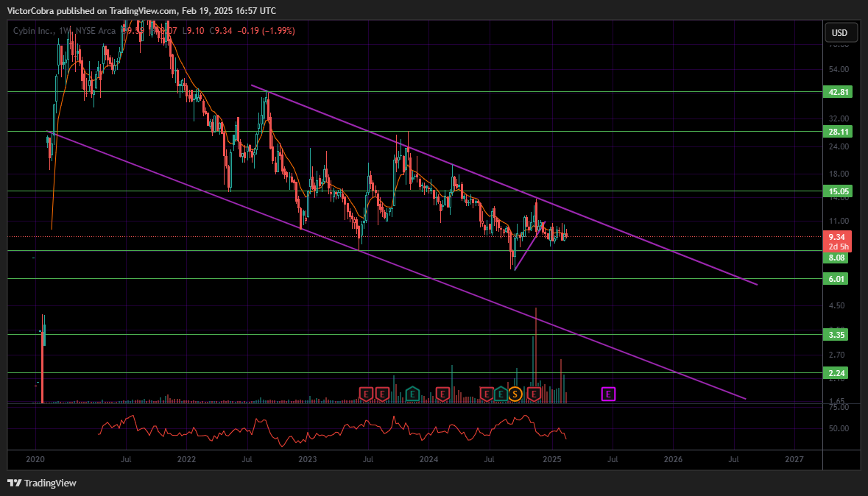Screen dimensions: 868x496
Task: Select the 42.81 horizontal line price label
Action: [837, 92]
